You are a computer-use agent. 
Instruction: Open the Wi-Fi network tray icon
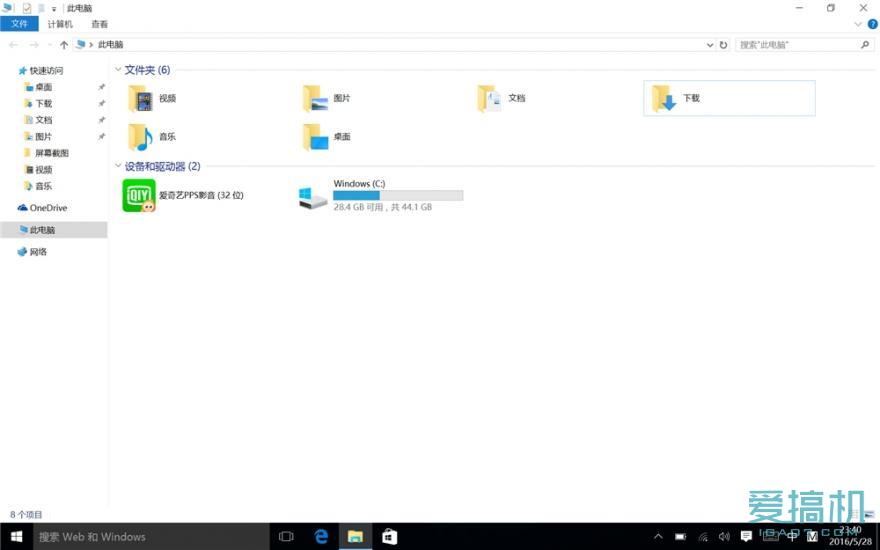point(703,537)
